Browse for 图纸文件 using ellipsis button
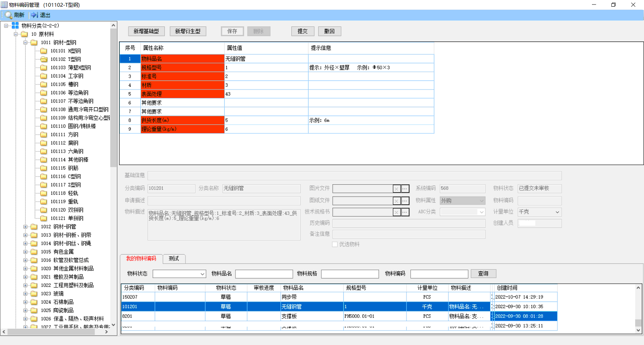The height and width of the screenshot is (345, 644). (x=405, y=201)
